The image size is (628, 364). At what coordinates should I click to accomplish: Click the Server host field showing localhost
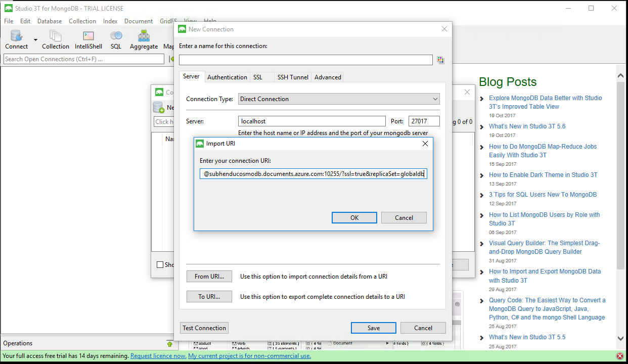click(x=312, y=121)
